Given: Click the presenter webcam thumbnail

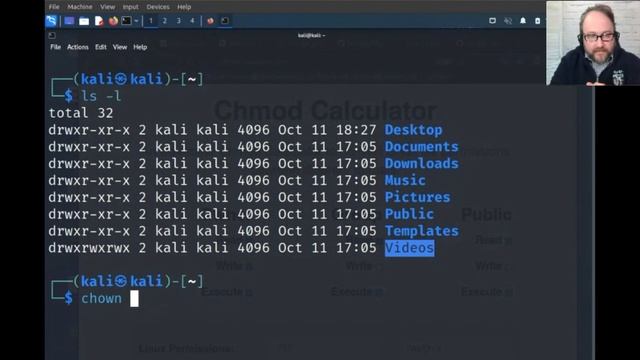Looking at the screenshot, I should tap(593, 43).
